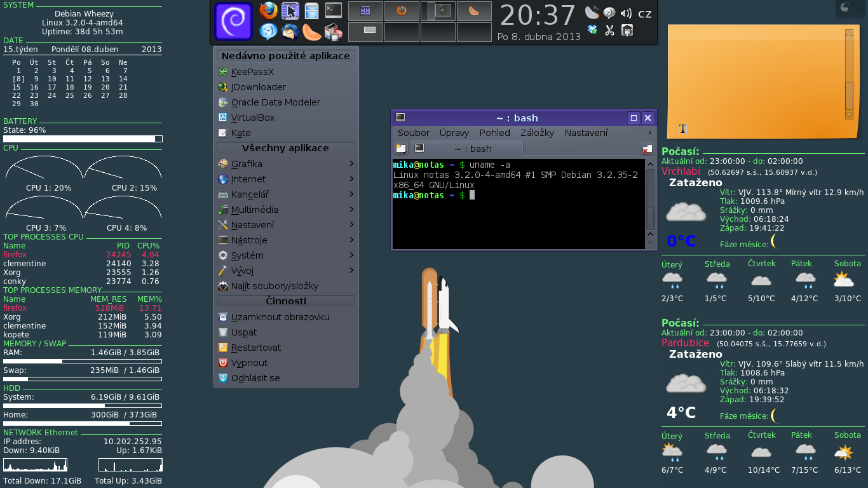This screenshot has height=488, width=868.
Task: Open Konsole window menu icon in titlebar
Action: click(x=400, y=118)
